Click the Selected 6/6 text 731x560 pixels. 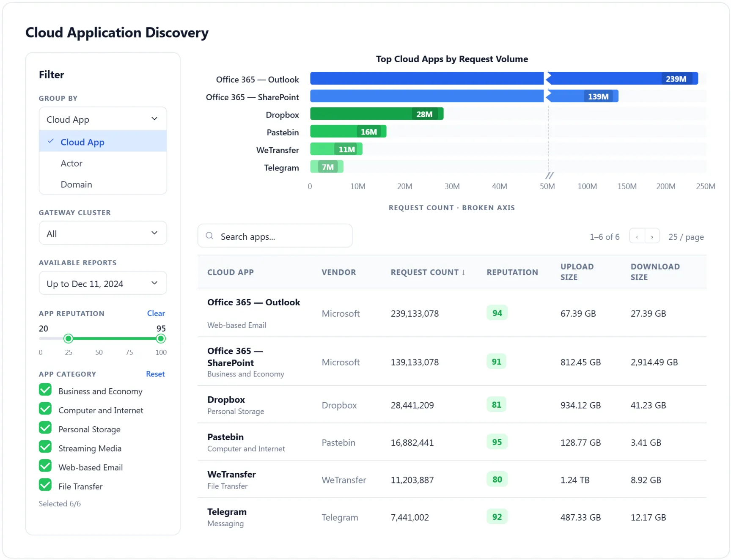(x=60, y=503)
